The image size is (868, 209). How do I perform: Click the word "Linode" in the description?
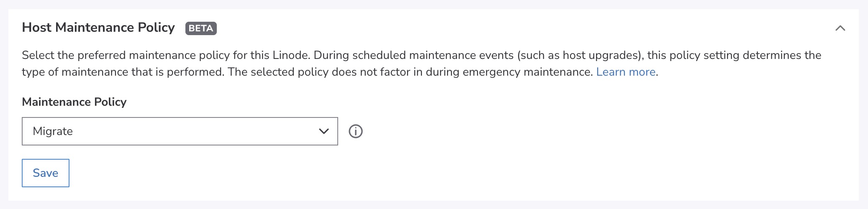(x=290, y=55)
